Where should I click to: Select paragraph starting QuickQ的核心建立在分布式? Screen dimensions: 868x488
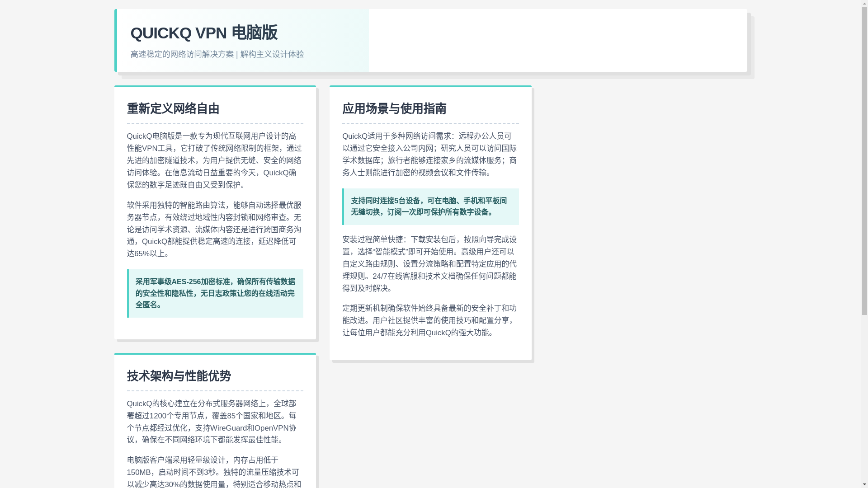click(x=215, y=422)
